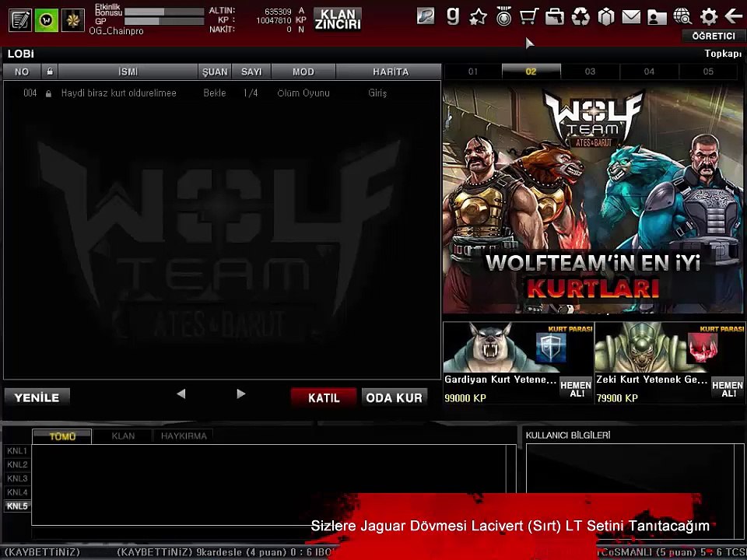Viewport: 747px width, 560px height.
Task: Sort rooms by HARİTA column header
Action: 391,72
